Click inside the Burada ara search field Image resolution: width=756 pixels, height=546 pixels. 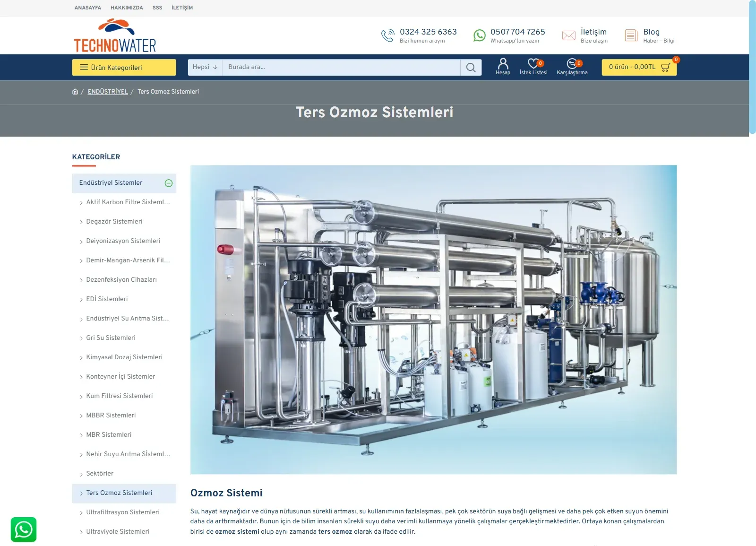pyautogui.click(x=341, y=67)
